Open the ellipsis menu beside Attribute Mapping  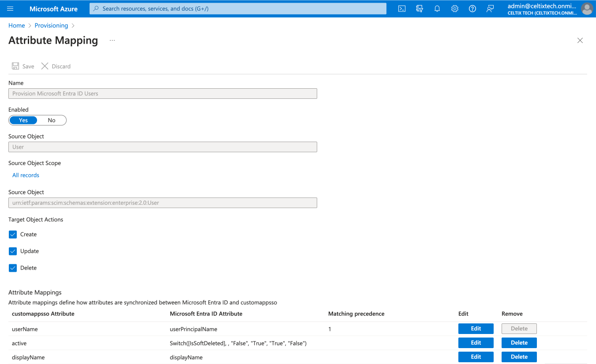click(112, 41)
